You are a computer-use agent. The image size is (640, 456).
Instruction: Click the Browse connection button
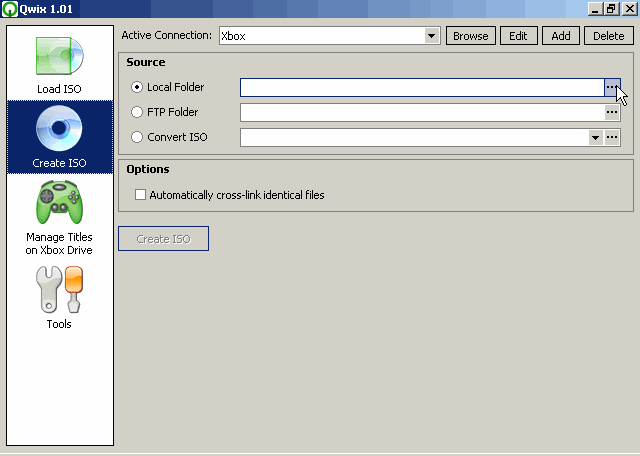[471, 36]
